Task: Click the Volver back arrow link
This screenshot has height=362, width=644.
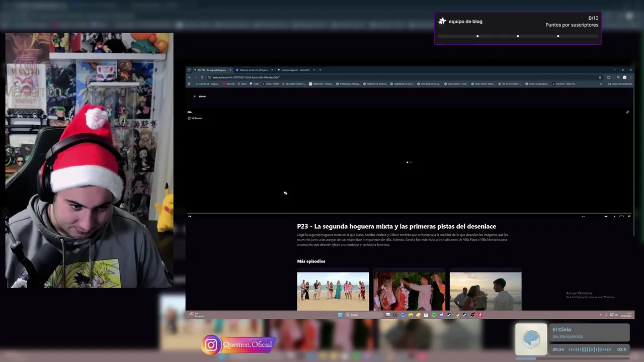Action: click(x=199, y=96)
